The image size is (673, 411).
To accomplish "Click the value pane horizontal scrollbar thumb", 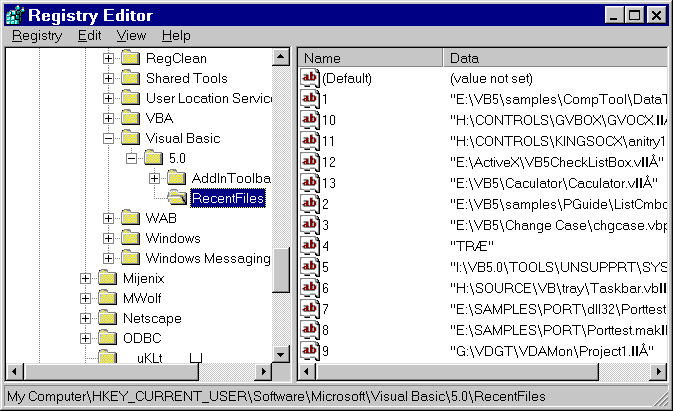I will point(457,372).
